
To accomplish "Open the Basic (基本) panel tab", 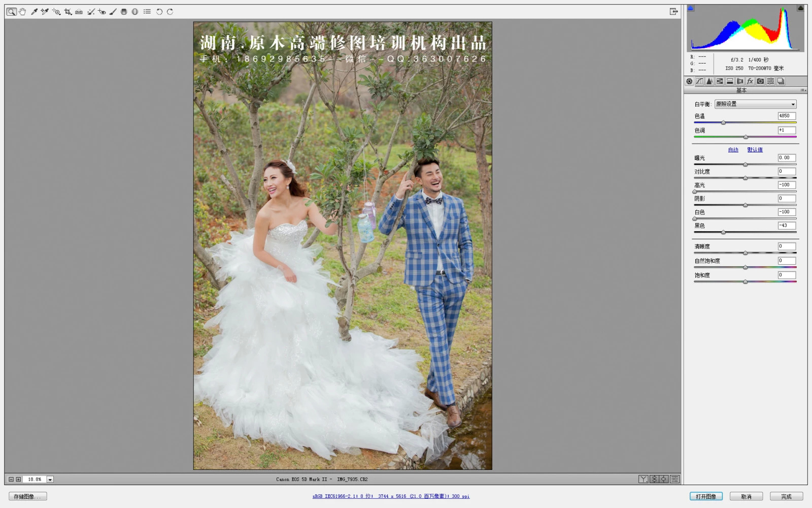I will [689, 81].
